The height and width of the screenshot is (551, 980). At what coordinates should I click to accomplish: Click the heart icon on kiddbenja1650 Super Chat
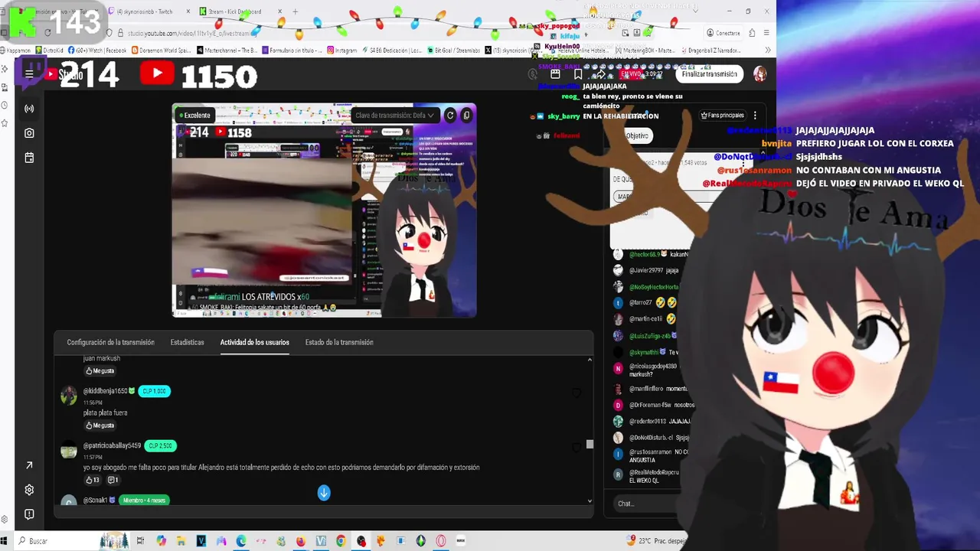(x=577, y=393)
